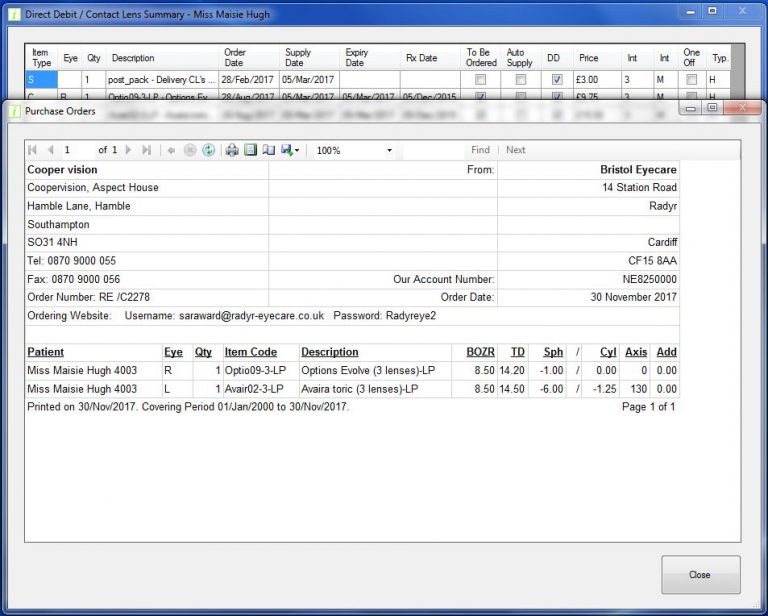768x616 pixels.
Task: Click the back to parent report arrow
Action: 171,150
